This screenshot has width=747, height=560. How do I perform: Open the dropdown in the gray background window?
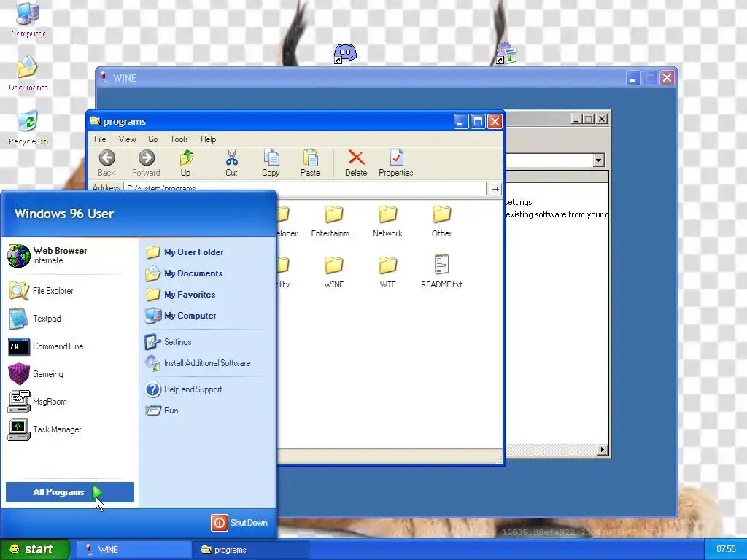click(599, 160)
